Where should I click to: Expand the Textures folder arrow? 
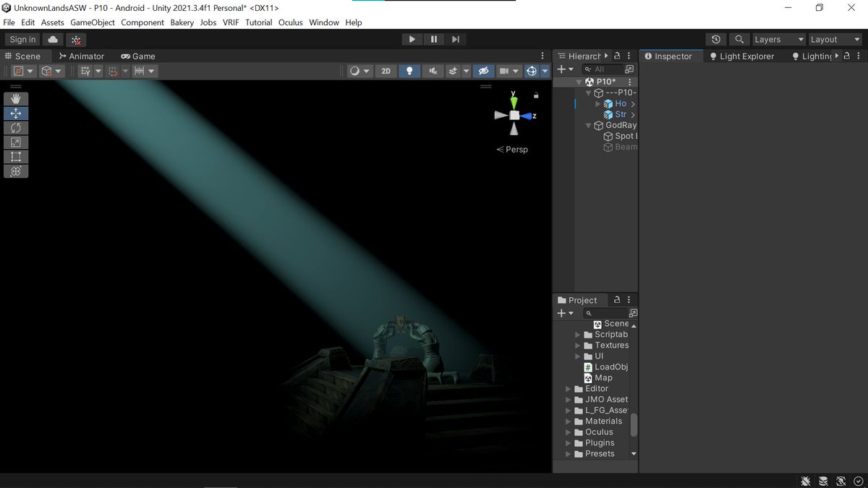tap(578, 346)
